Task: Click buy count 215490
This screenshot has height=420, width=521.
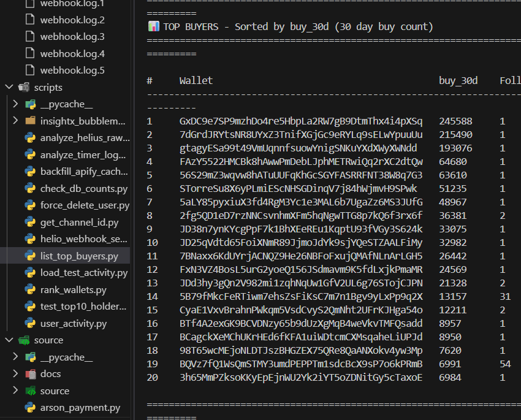Action: (455, 135)
